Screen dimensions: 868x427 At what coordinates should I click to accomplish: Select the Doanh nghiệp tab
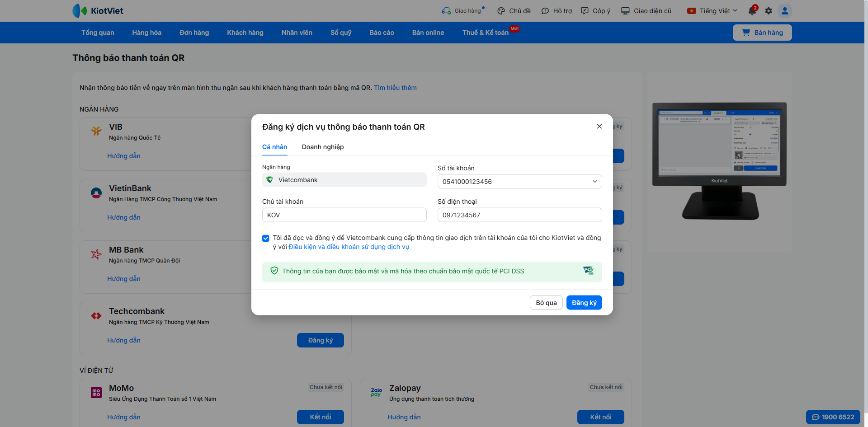point(323,147)
